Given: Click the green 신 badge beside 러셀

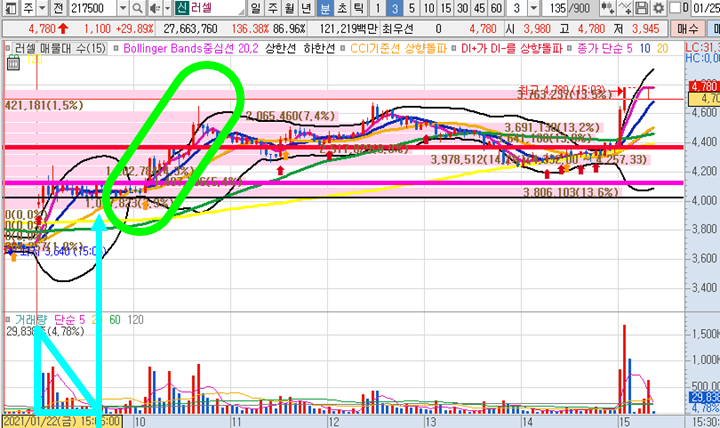Looking at the screenshot, I should pos(182,8).
